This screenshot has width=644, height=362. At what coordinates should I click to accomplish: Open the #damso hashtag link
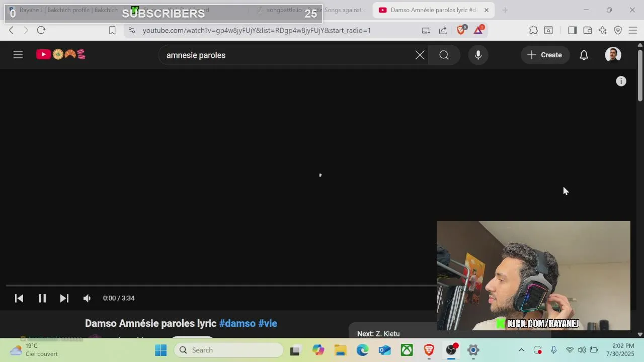pos(237,323)
